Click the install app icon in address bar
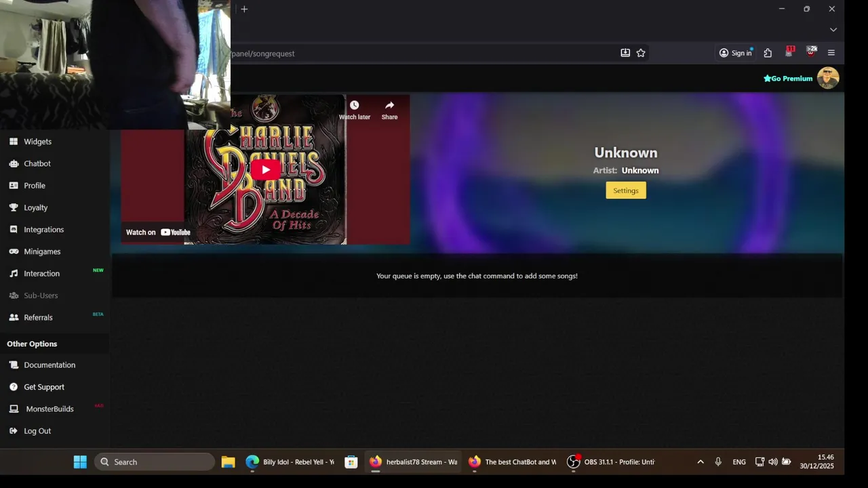This screenshot has height=488, width=868. [625, 53]
